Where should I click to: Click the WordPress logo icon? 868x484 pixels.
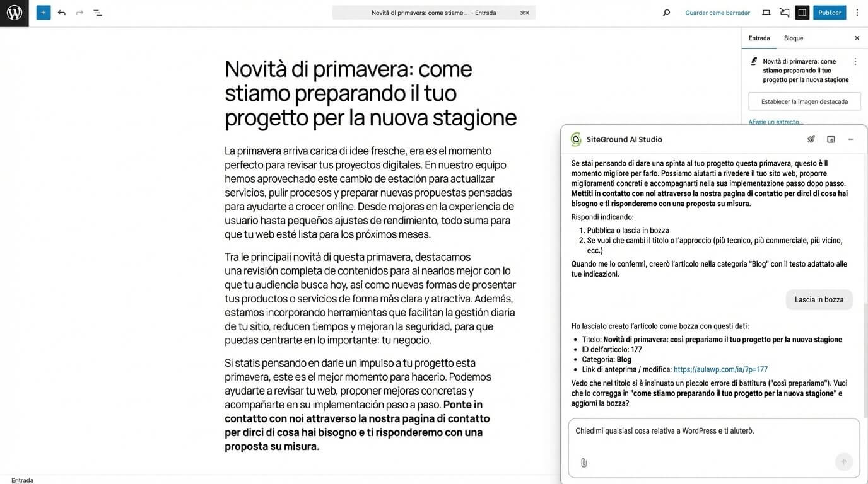pyautogui.click(x=14, y=13)
